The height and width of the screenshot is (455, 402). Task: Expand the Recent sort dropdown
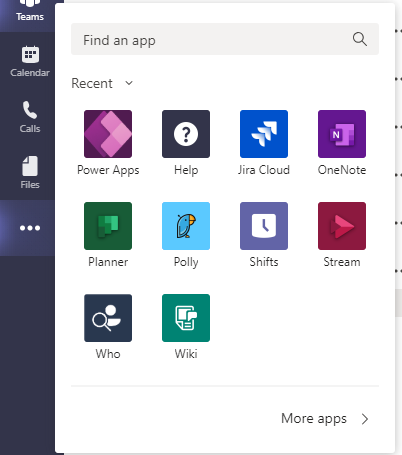tap(129, 83)
